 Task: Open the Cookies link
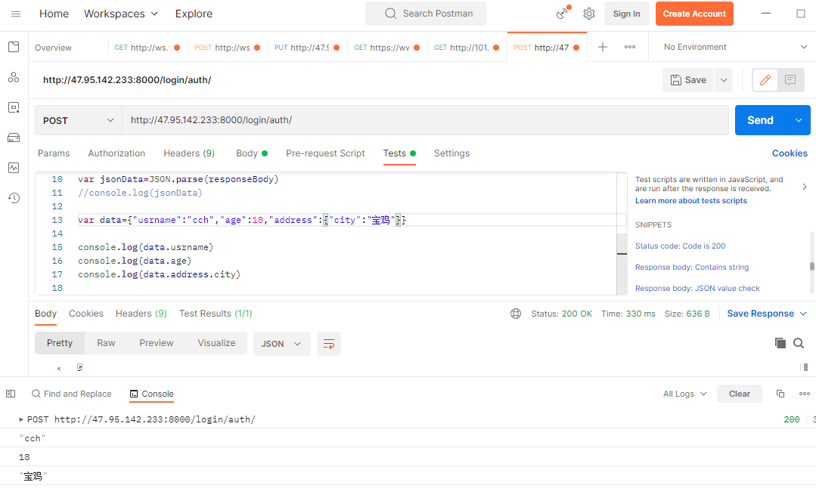[790, 153]
